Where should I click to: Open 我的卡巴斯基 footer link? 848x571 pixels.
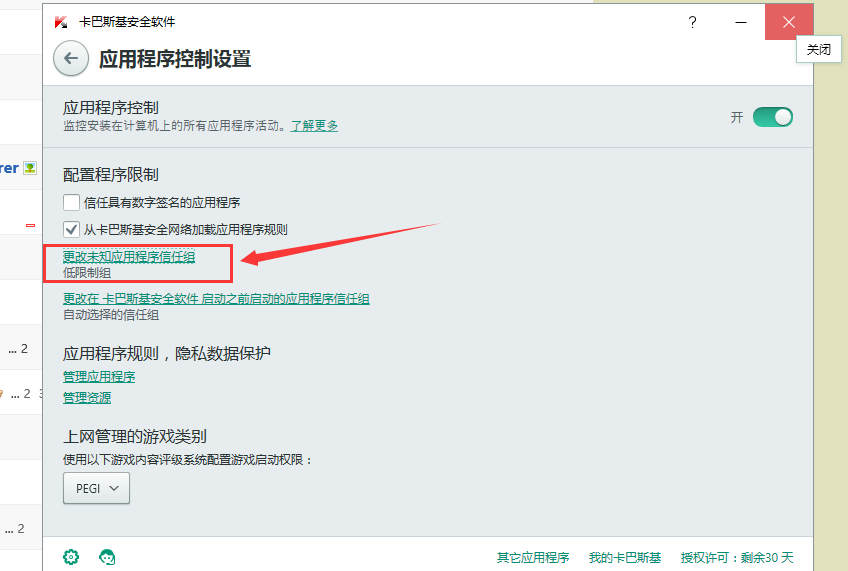[x=625, y=557]
